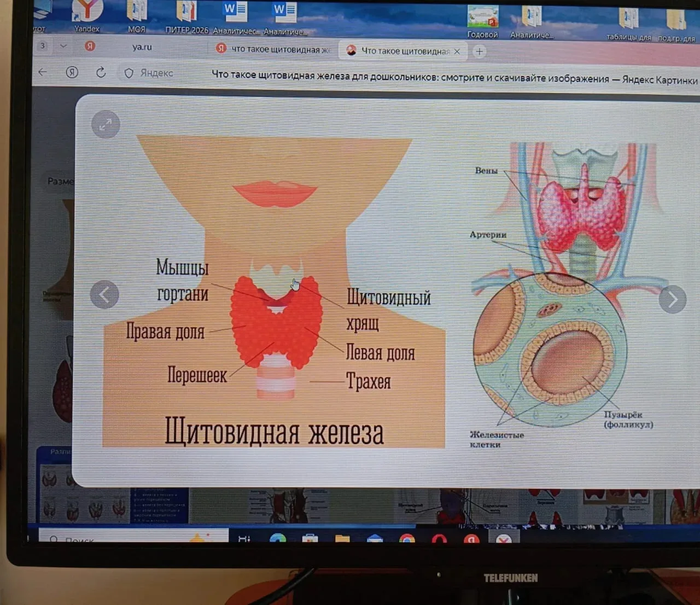The image size is (700, 605).
Task: Launch Google Chrome from taskbar
Action: coord(407,539)
